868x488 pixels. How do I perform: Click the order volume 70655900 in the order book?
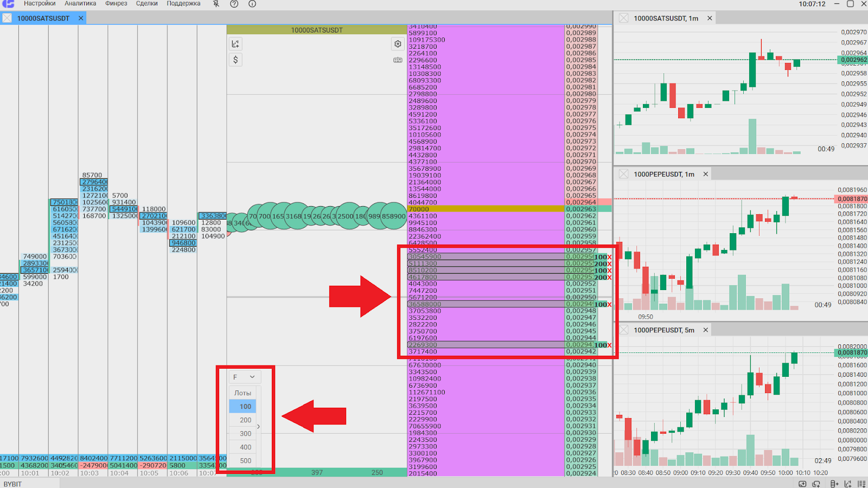(x=425, y=426)
